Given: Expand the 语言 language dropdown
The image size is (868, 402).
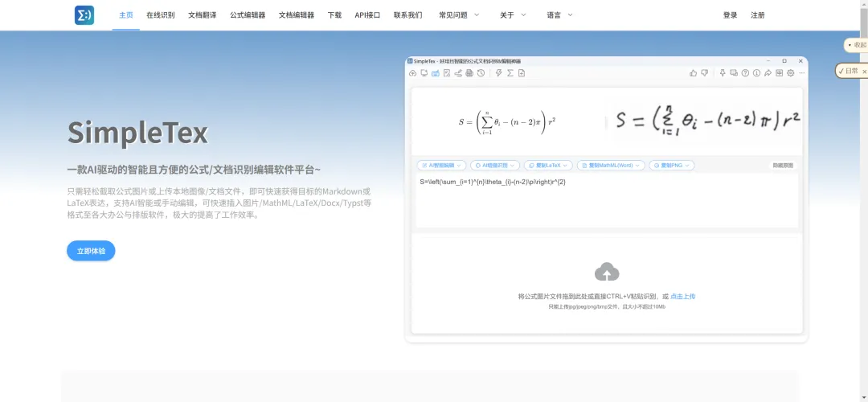Looking at the screenshot, I should (x=559, y=15).
